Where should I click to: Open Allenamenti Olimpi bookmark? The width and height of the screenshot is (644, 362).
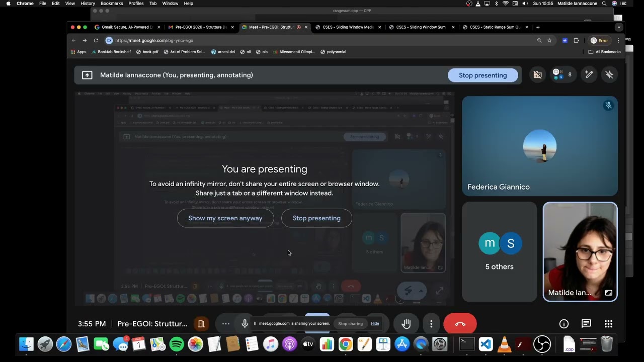click(x=293, y=52)
